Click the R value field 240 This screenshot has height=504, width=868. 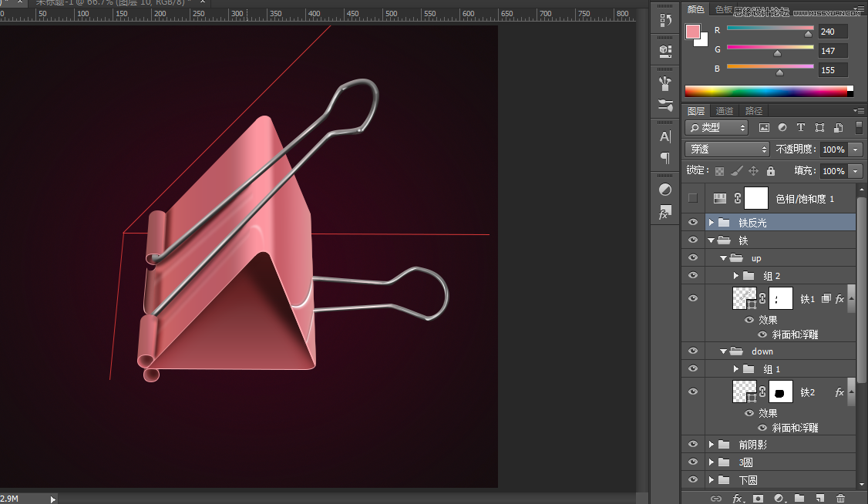point(833,32)
